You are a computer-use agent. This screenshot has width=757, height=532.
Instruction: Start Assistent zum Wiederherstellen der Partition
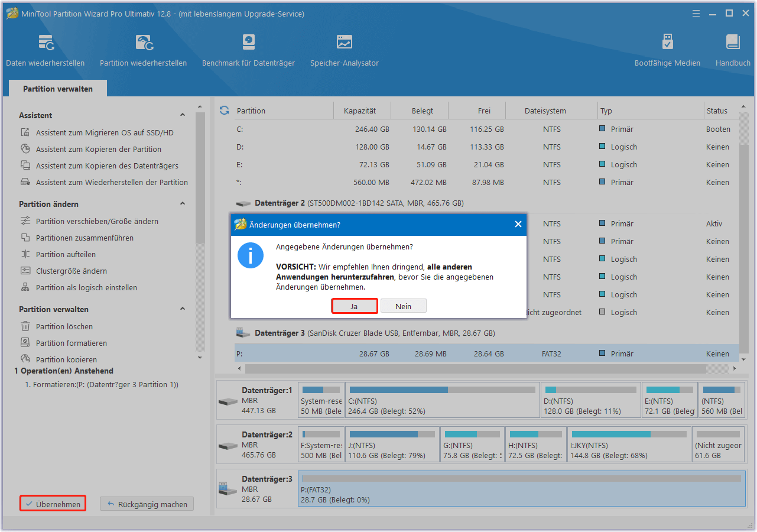[112, 182]
